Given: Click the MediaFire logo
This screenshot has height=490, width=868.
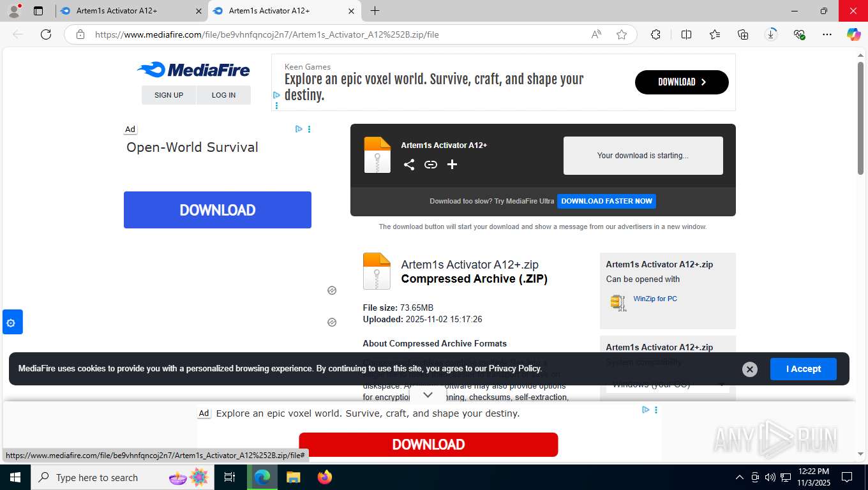Looking at the screenshot, I should point(193,70).
